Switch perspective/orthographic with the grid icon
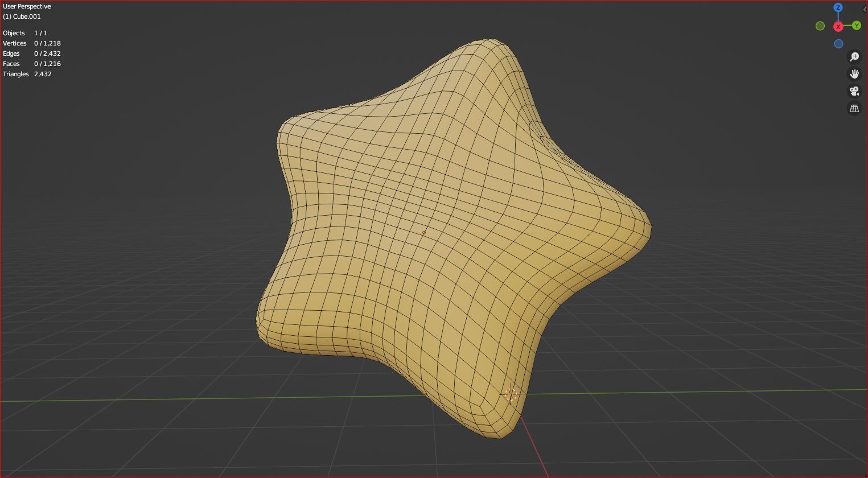 tap(854, 108)
